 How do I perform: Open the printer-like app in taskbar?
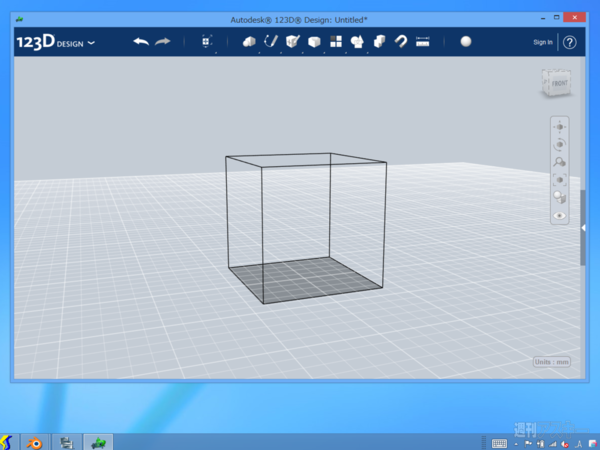point(67,443)
